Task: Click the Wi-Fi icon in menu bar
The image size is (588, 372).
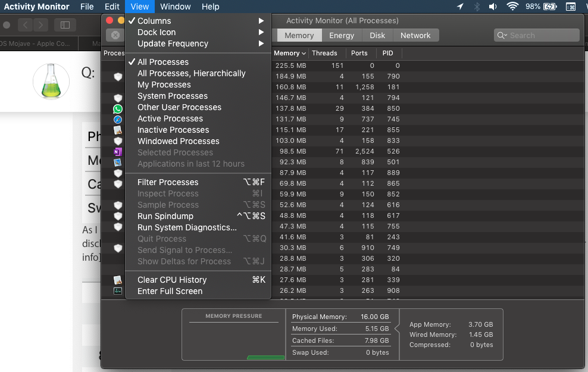Action: coord(512,7)
